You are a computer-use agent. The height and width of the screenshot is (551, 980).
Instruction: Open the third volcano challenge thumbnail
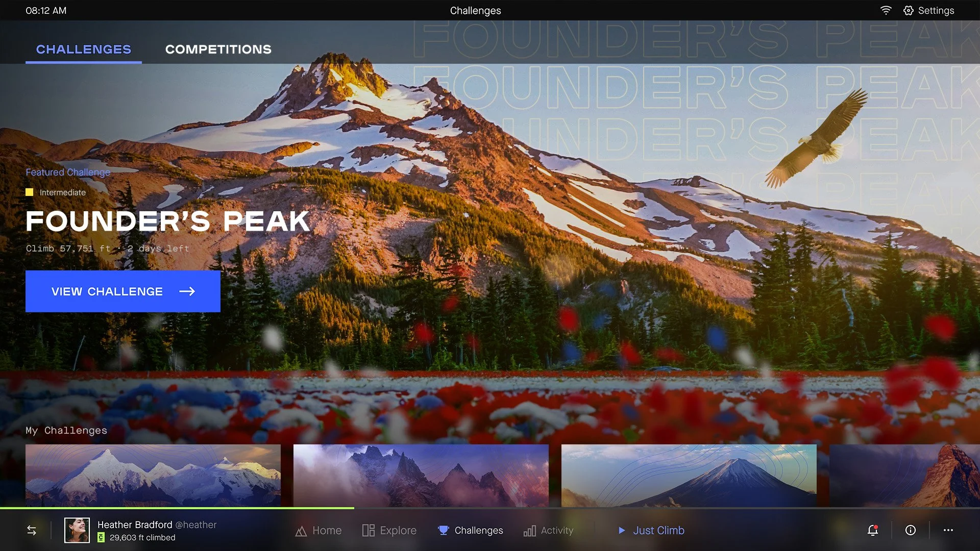[x=689, y=475]
